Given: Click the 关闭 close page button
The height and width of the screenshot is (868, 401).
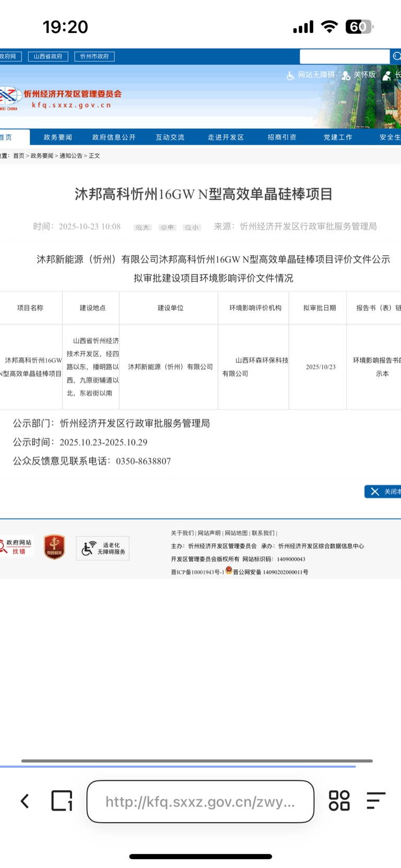Looking at the screenshot, I should click(383, 491).
